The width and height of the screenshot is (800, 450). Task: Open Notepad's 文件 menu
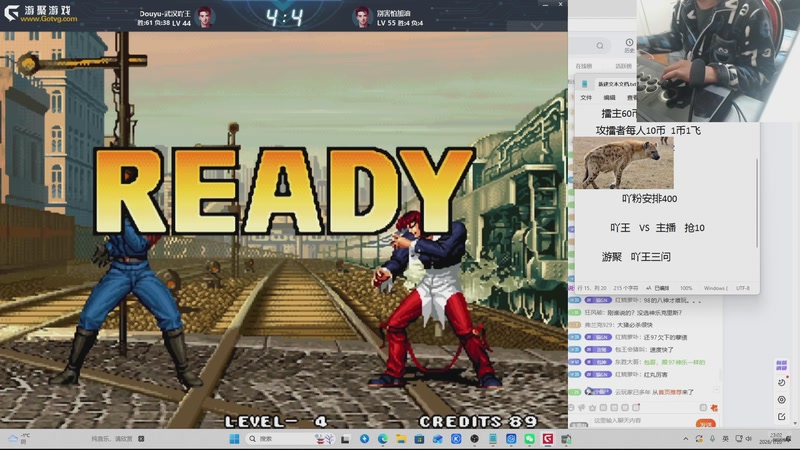click(x=586, y=97)
